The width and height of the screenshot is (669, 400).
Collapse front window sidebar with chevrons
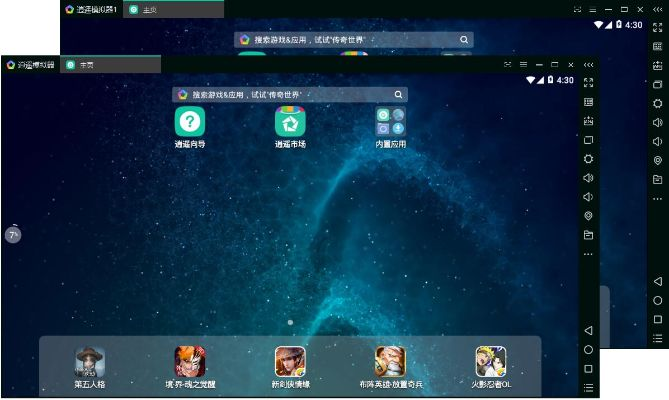588,64
